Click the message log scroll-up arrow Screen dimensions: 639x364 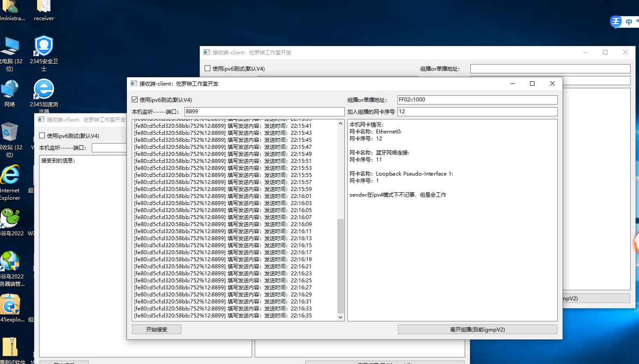point(340,124)
